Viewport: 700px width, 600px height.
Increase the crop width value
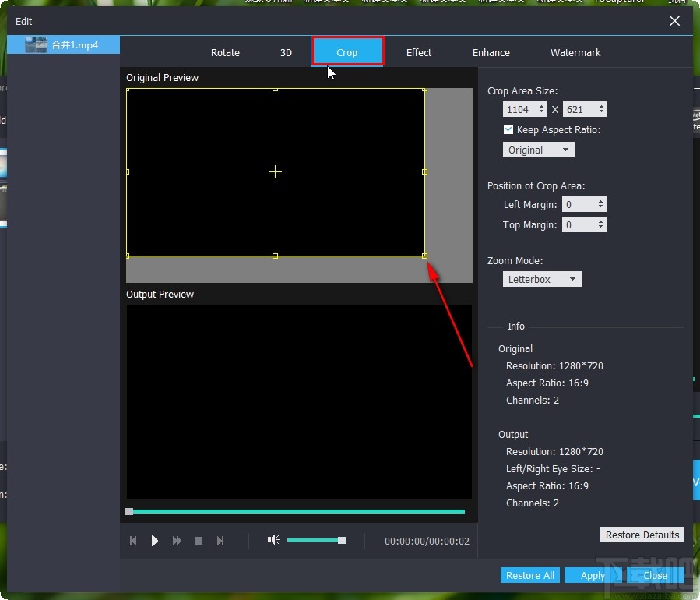point(541,106)
